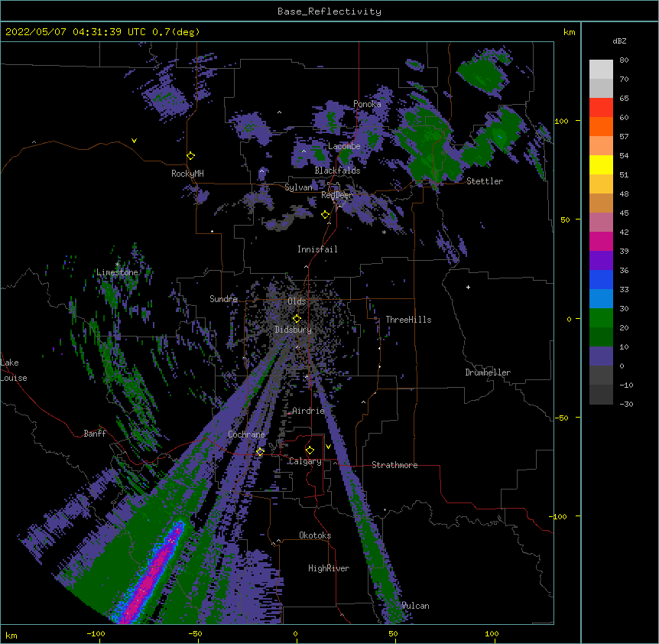Click the 65 value in the legend
659x644 pixels.
tap(624, 98)
